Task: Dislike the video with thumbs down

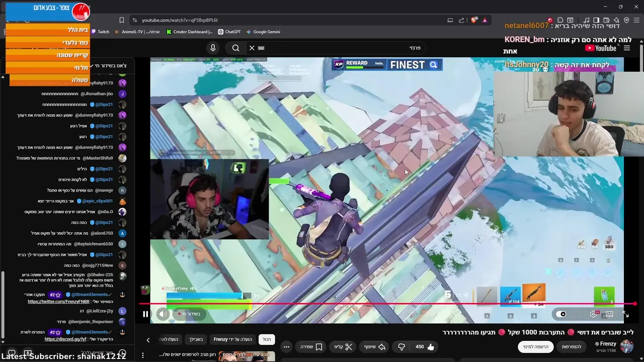Action: pyautogui.click(x=401, y=347)
